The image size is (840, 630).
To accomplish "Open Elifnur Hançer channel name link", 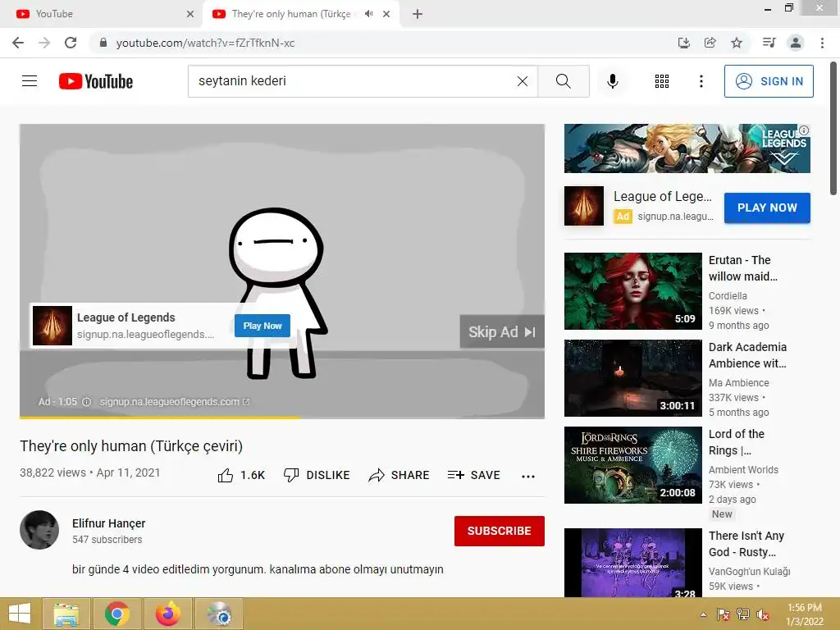I will [x=109, y=523].
